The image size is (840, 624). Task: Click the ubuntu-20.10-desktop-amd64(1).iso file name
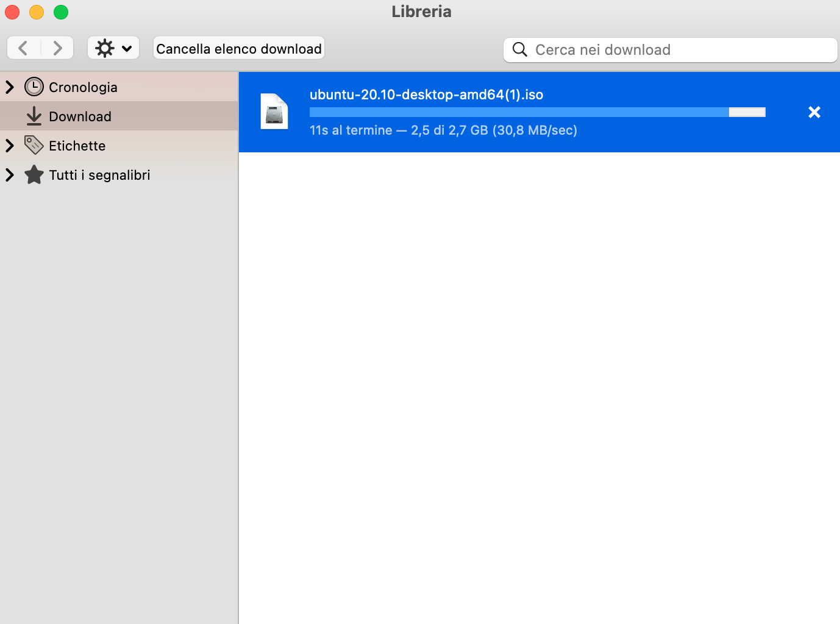(426, 94)
